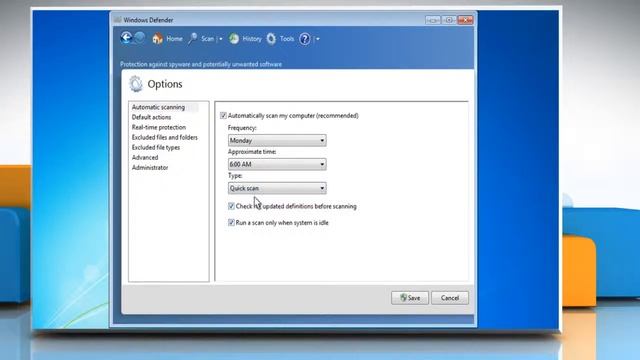Click the Options heading text
Image resolution: width=640 pixels, height=360 pixels.
[x=165, y=84]
